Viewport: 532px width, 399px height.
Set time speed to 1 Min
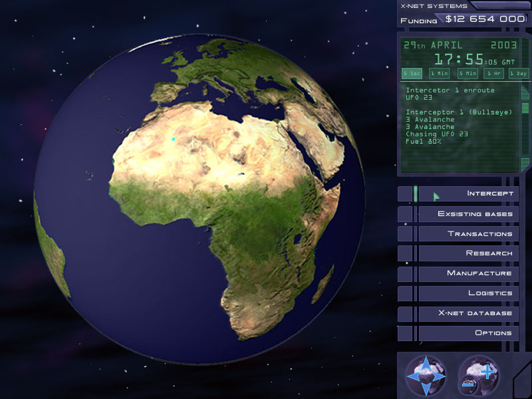point(440,73)
